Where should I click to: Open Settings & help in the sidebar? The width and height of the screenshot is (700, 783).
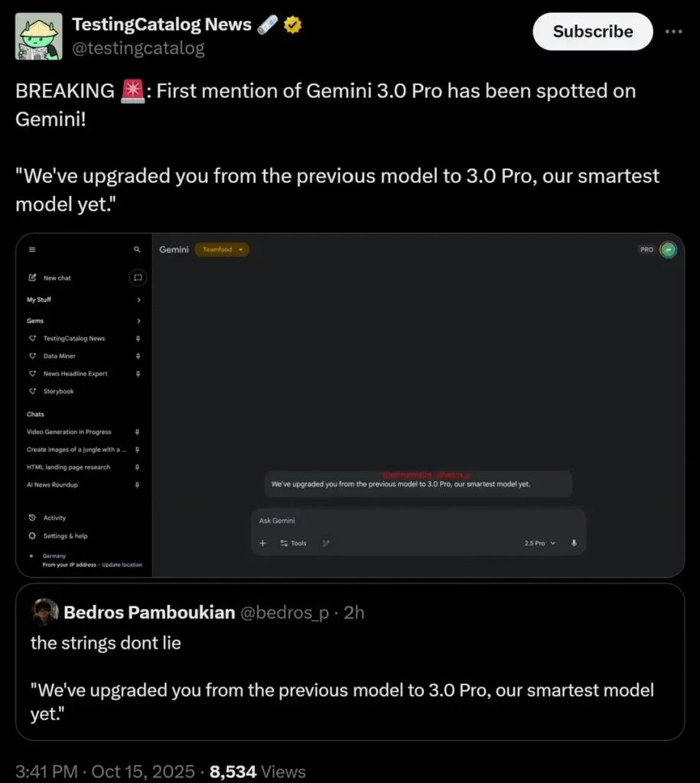tap(64, 536)
